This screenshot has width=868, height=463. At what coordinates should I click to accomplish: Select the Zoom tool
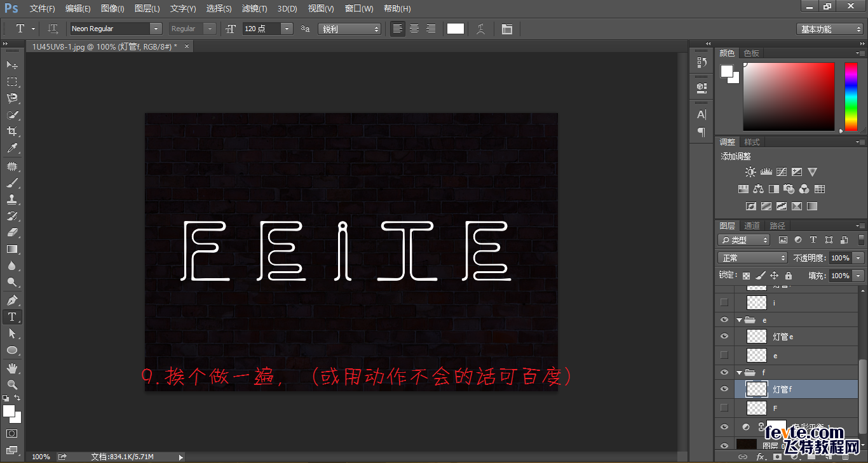[x=12, y=384]
